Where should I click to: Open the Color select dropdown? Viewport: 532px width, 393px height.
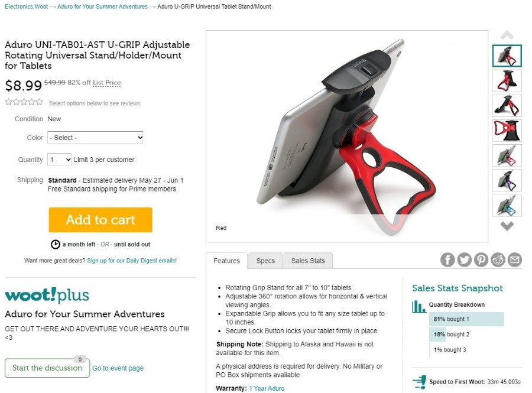click(x=95, y=138)
